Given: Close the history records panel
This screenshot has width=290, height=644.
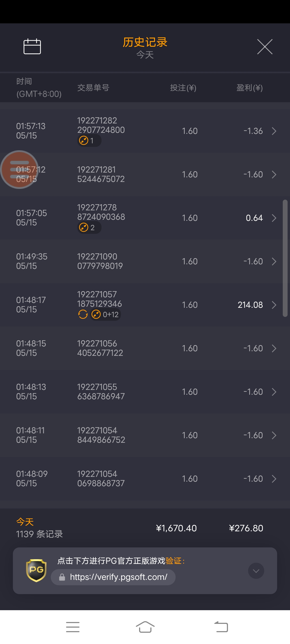Looking at the screenshot, I should 265,47.
